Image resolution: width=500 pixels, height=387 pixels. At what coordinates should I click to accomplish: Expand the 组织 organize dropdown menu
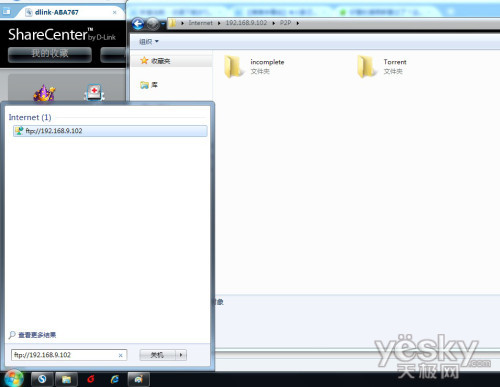coord(149,42)
